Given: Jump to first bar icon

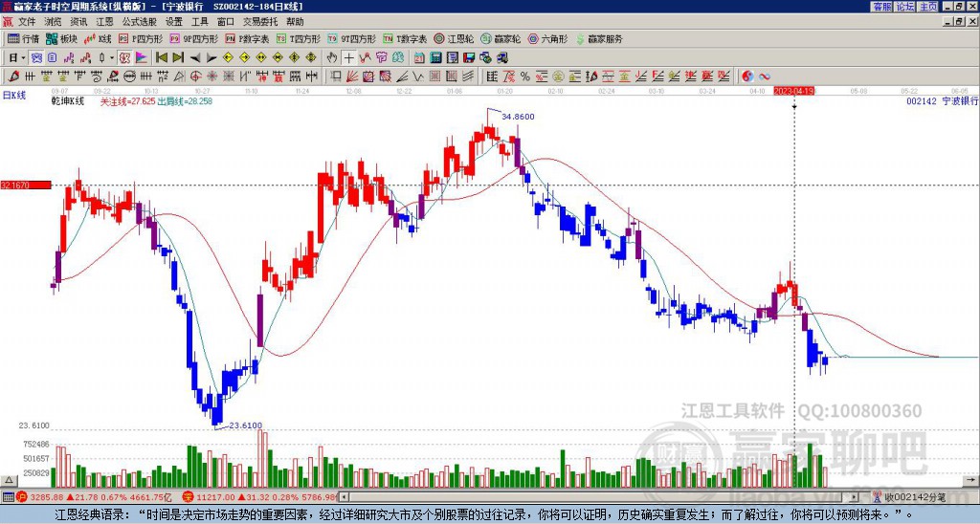Looking at the screenshot, I should tap(161, 58).
